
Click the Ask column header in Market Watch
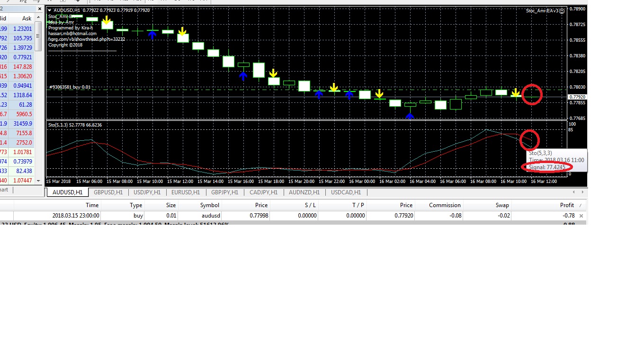[x=27, y=18]
